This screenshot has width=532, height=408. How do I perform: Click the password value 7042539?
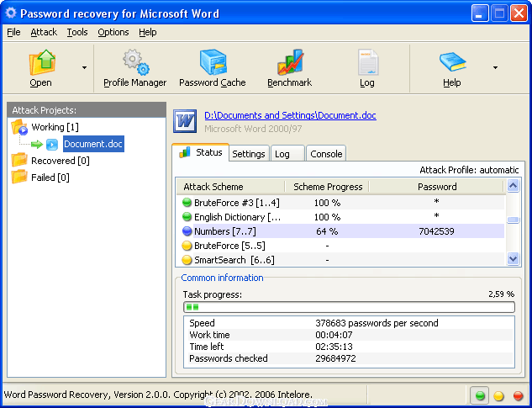437,231
